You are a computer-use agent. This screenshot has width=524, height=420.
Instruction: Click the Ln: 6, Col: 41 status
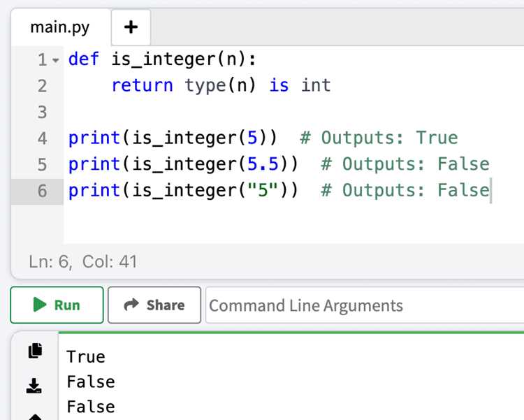click(83, 261)
